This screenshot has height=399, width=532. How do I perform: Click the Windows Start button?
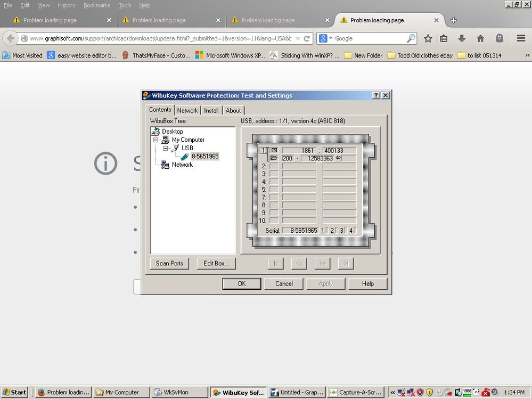pyautogui.click(x=14, y=392)
